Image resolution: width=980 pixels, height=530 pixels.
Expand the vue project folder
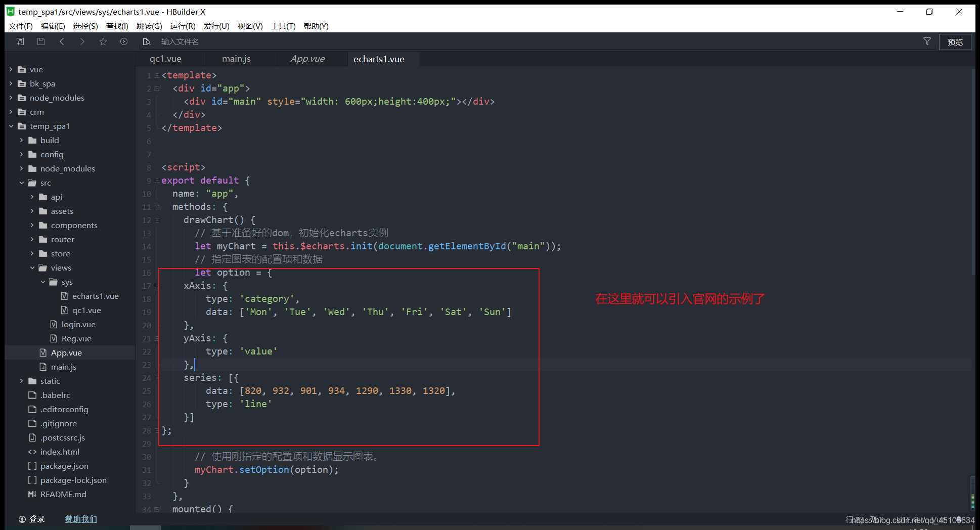pyautogui.click(x=11, y=69)
